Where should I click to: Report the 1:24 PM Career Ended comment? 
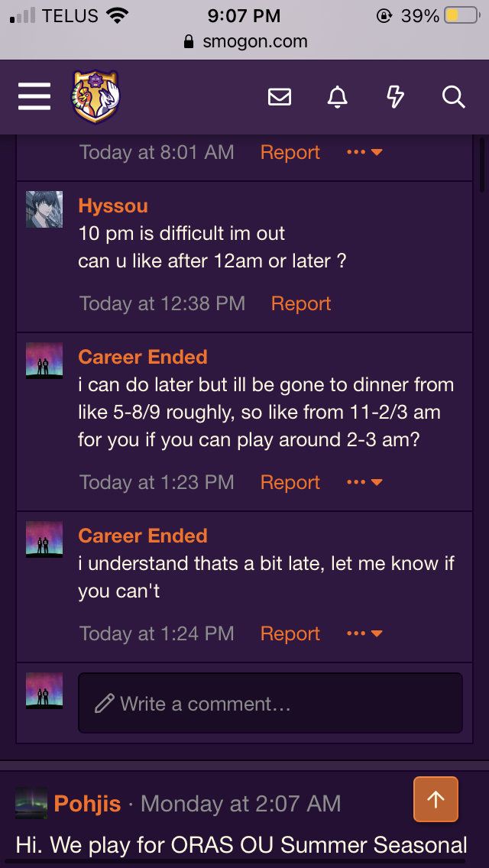coord(290,633)
